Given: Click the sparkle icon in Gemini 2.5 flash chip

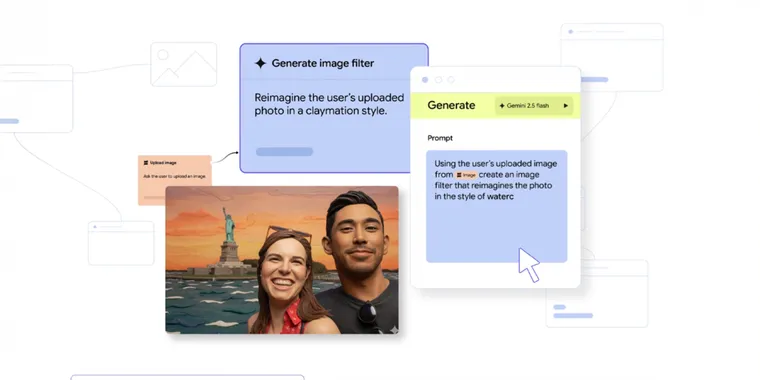Looking at the screenshot, I should pos(502,106).
